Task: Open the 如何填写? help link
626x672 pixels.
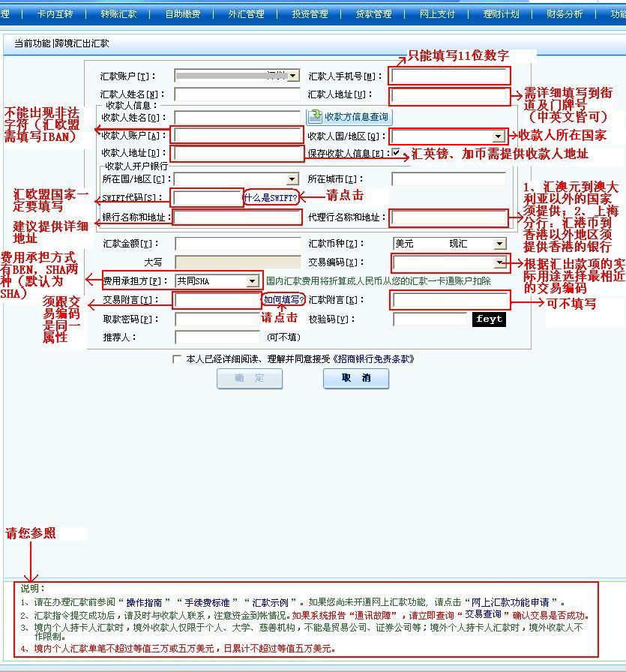Action: [283, 299]
